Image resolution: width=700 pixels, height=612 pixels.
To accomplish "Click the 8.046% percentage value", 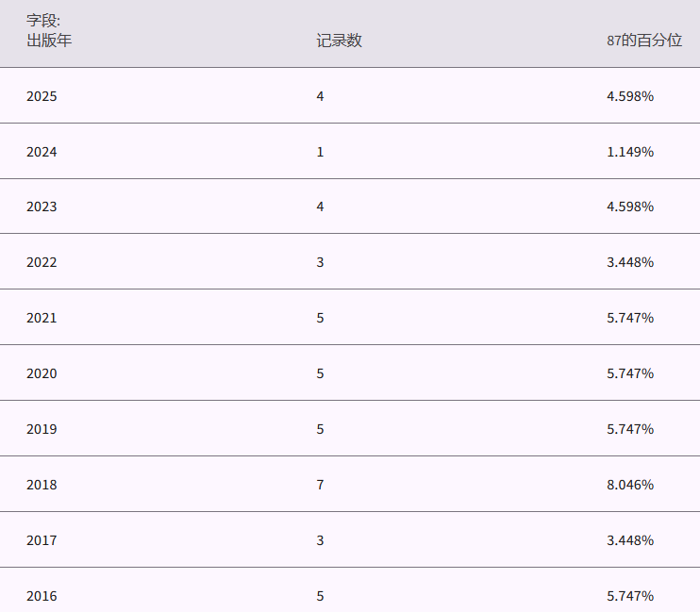I will point(630,485).
